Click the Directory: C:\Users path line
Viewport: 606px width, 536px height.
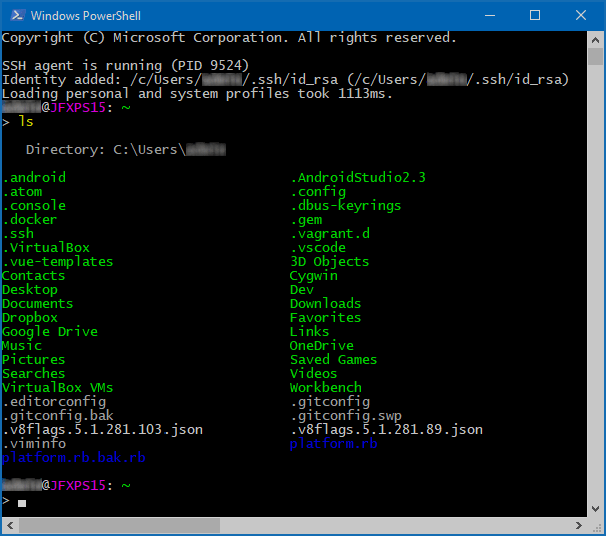[126, 150]
